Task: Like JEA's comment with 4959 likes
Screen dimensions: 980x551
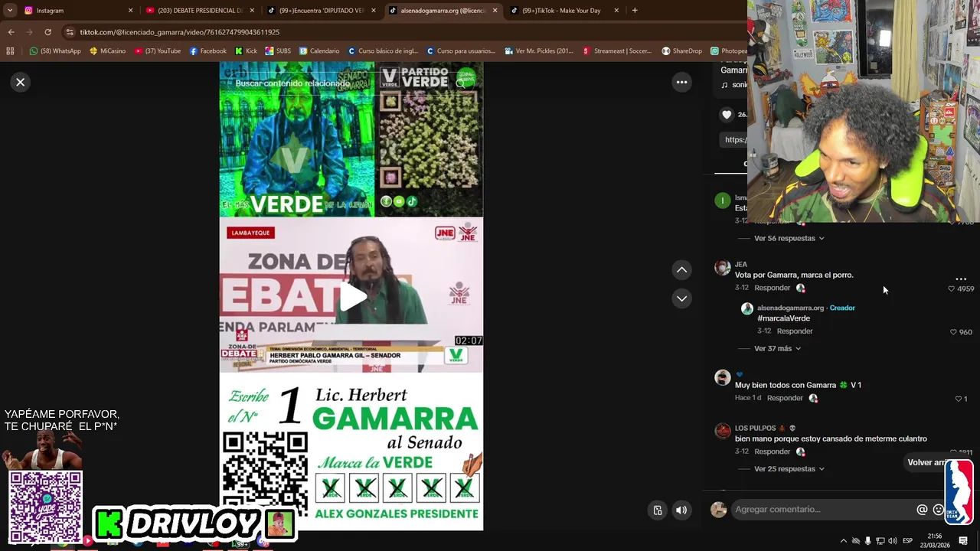Action: [x=952, y=289]
